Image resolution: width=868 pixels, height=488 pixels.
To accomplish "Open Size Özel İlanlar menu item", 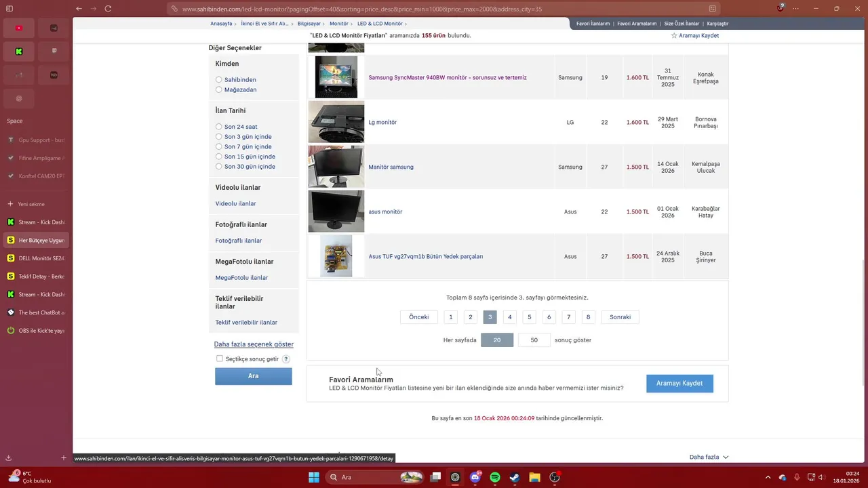I will (682, 24).
